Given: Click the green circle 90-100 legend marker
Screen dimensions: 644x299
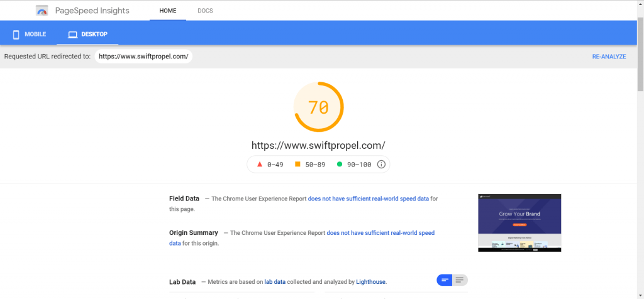Looking at the screenshot, I should pyautogui.click(x=340, y=165).
